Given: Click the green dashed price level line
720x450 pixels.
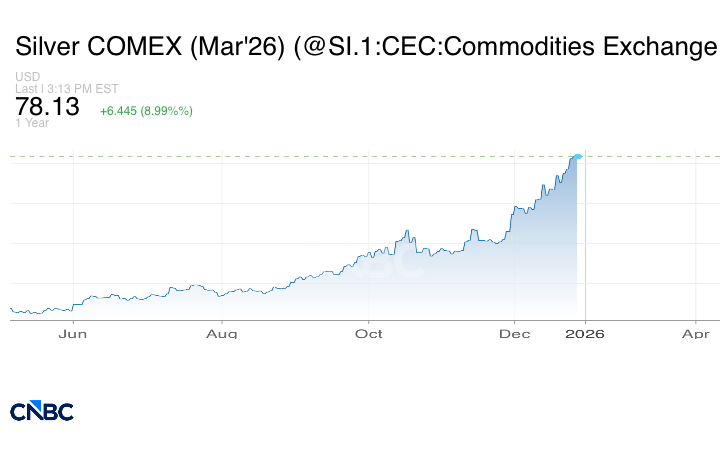Looking at the screenshot, I should (x=300, y=157).
